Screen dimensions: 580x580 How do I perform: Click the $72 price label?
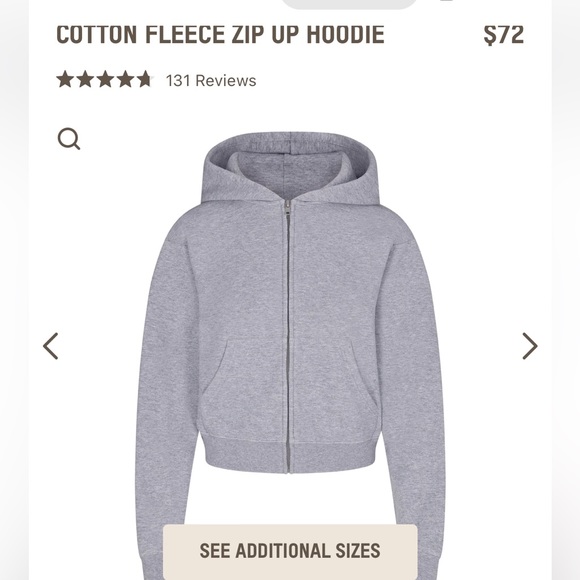click(503, 35)
